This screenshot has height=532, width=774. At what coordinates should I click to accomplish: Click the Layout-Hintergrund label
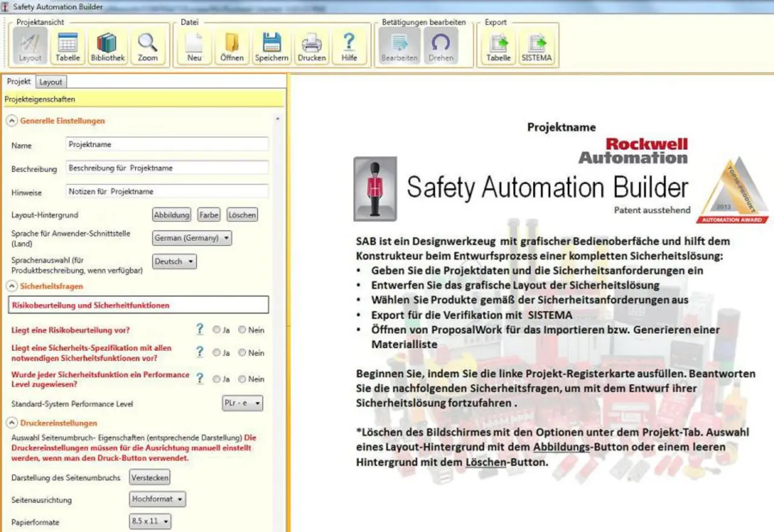click(x=45, y=215)
